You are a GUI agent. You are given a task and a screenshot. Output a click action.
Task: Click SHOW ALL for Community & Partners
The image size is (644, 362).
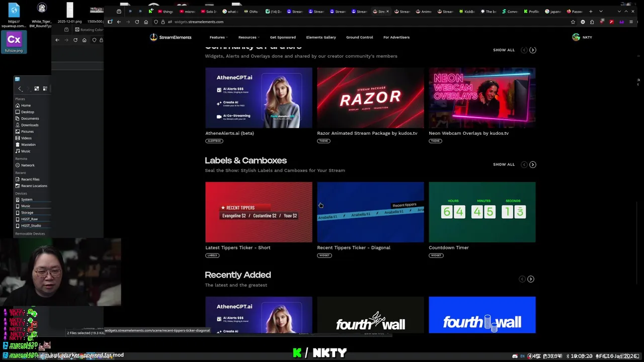click(504, 50)
